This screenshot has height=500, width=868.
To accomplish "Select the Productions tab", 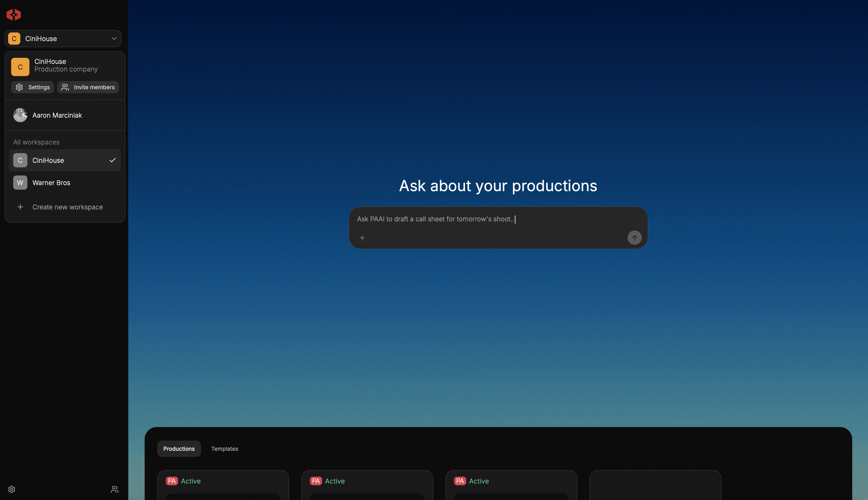I will (x=179, y=449).
